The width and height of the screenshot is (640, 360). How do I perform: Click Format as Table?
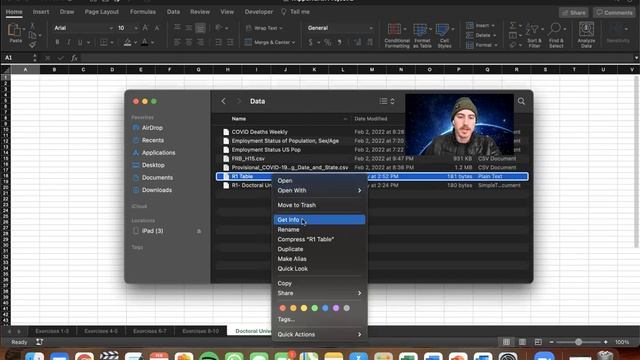click(x=422, y=36)
